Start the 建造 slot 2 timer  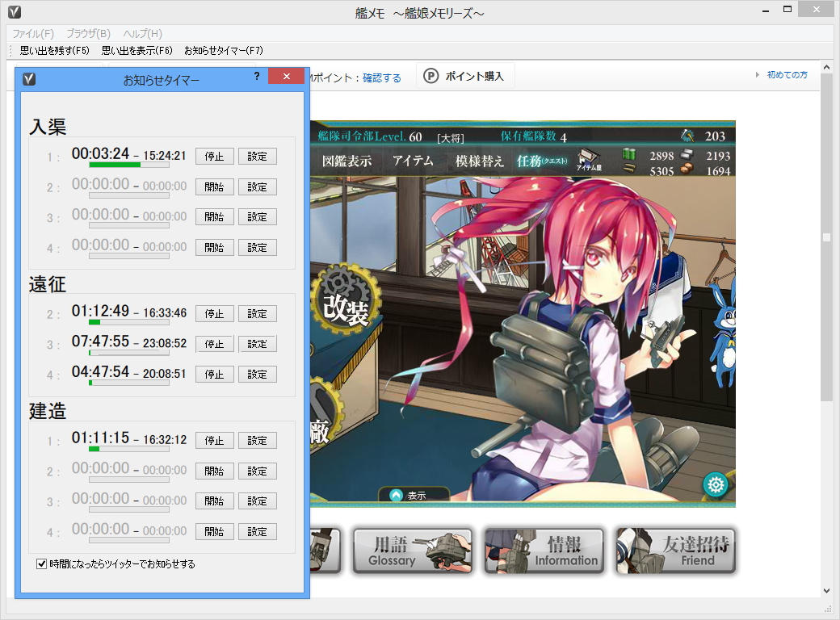coord(214,471)
